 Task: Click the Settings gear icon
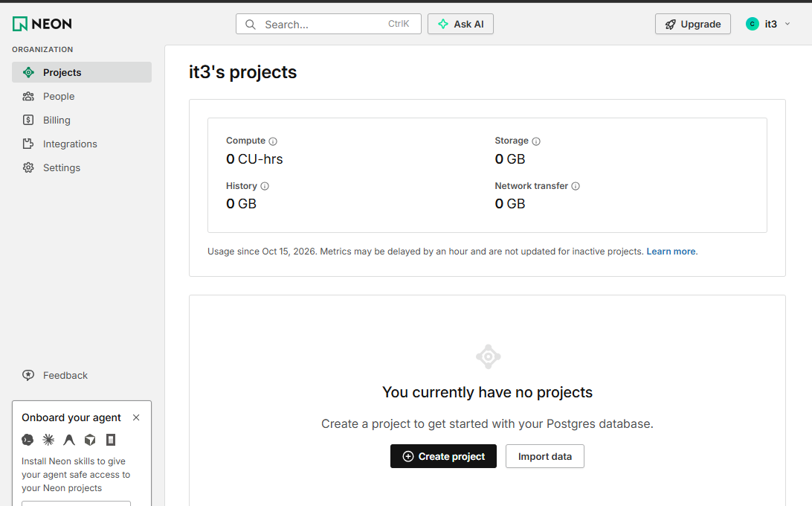click(28, 167)
